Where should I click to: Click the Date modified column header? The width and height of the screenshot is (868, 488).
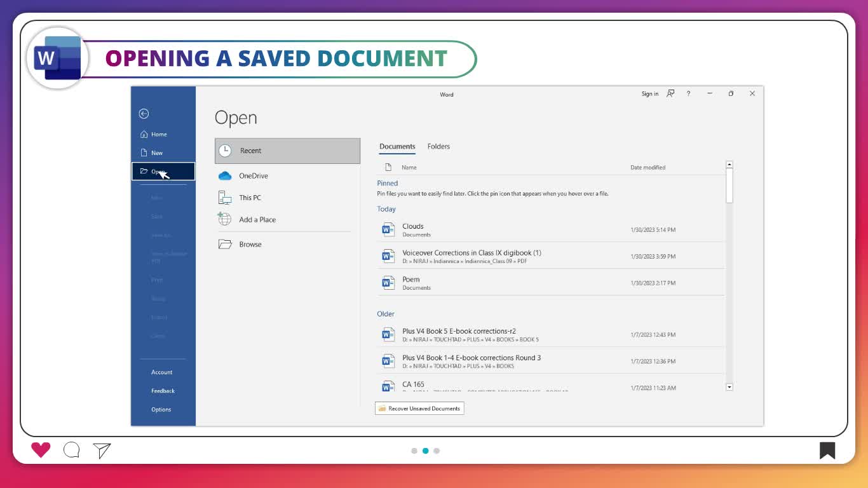[x=648, y=168]
